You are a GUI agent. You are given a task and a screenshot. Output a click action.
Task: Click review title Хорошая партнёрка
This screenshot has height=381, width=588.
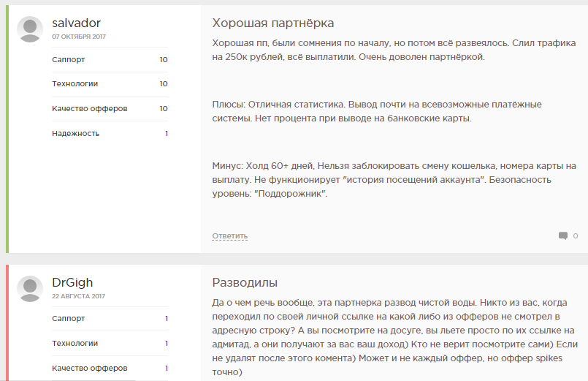point(273,23)
